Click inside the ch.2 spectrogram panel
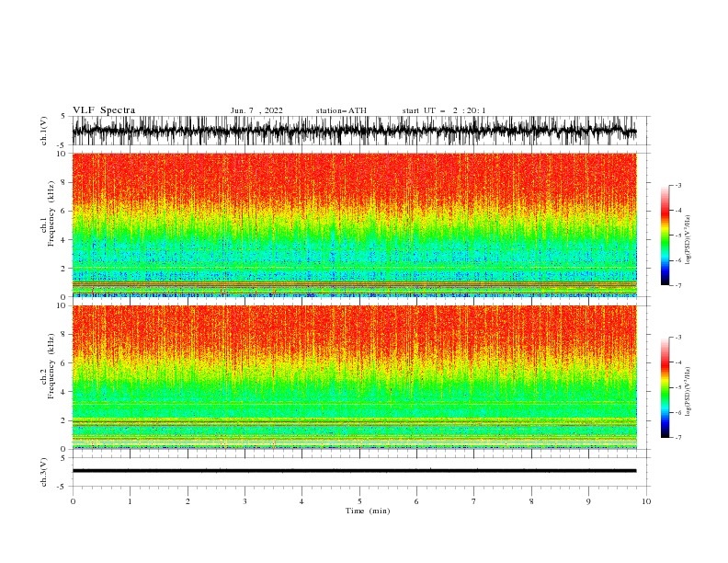 (354, 377)
